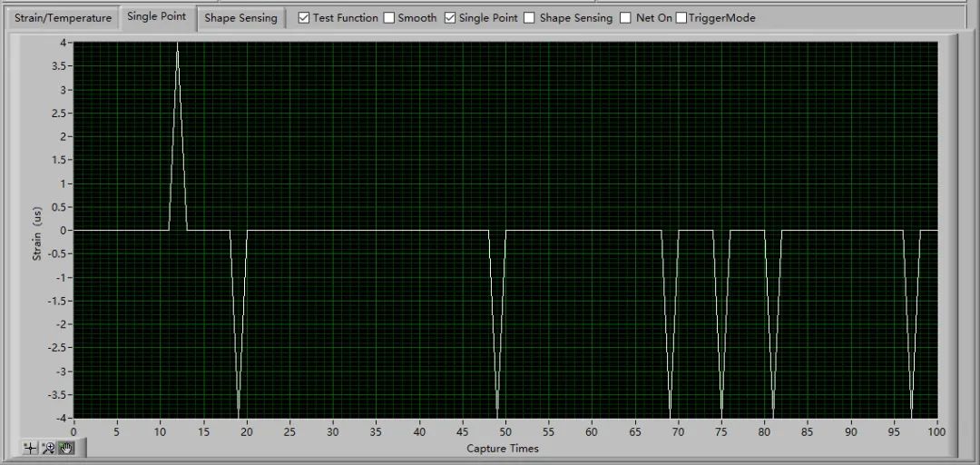Tick the Shape Sensing checkbox
Image resolution: width=980 pixels, height=465 pixels.
pos(530,18)
